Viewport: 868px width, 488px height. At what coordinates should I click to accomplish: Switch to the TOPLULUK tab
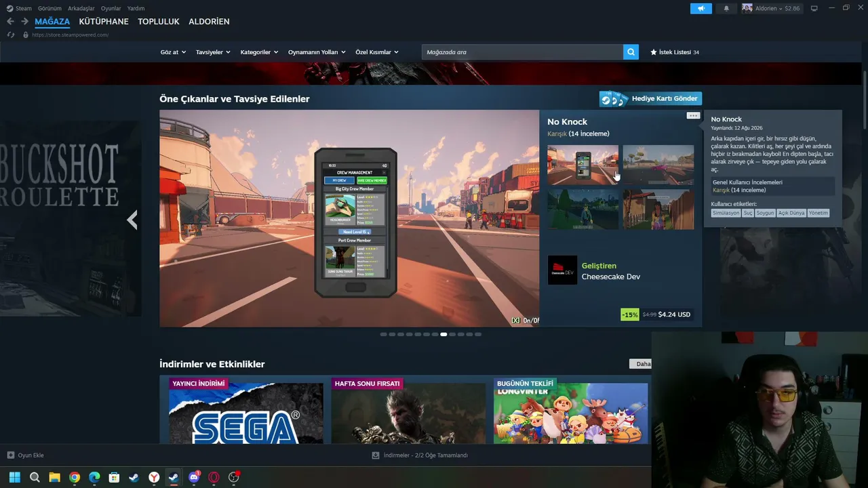point(159,22)
